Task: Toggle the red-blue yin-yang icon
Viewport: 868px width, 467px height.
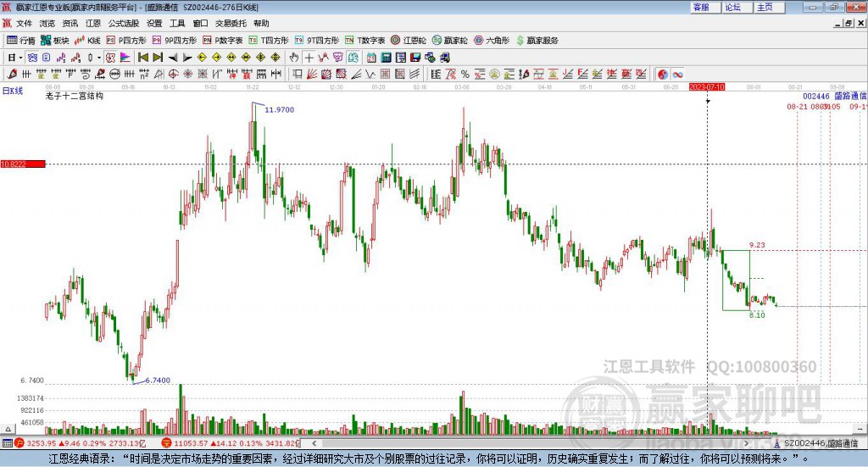Action: (663, 74)
